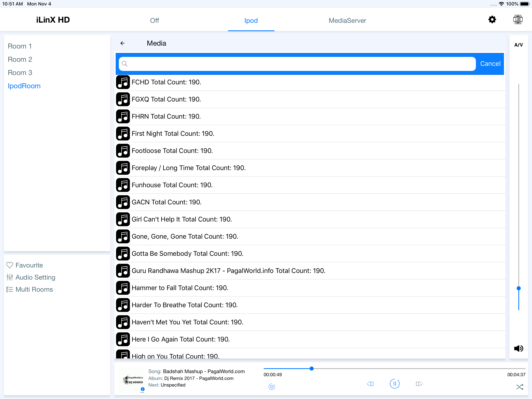The height and width of the screenshot is (399, 532).
Task: Switch to the Off source tab
Action: [x=154, y=20]
